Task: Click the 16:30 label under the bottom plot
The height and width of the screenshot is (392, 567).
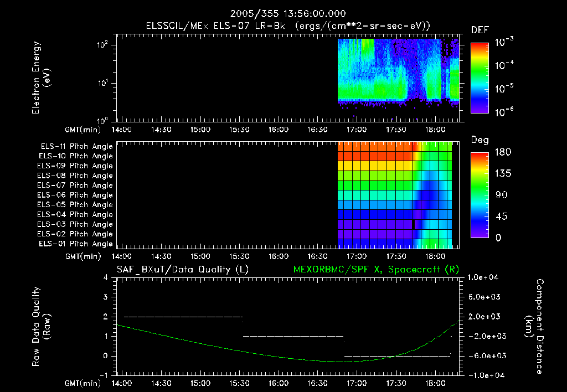Action: click(318, 383)
